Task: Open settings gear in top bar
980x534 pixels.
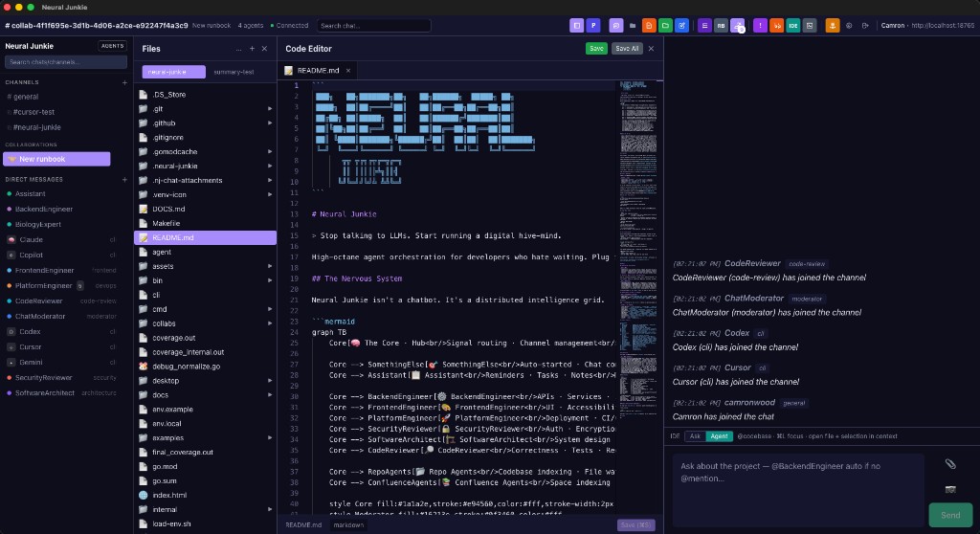Action: click(x=849, y=26)
